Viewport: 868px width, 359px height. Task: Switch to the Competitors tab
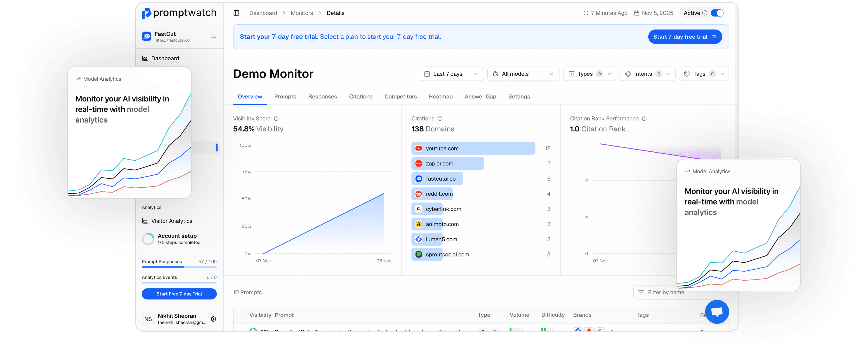coord(400,97)
